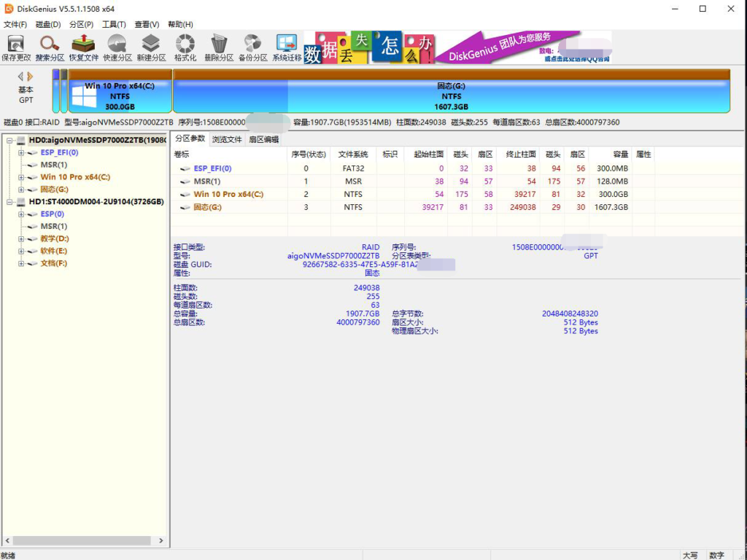Viewport: 747px width, 560px height.
Task: Select 教学(D:) partition in tree
Action: coord(54,238)
